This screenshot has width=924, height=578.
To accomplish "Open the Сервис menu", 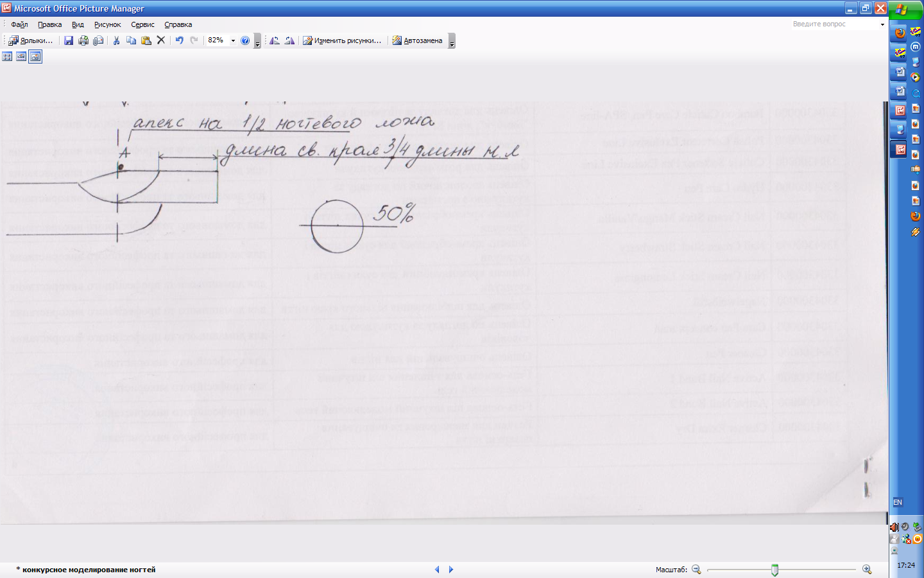I will [142, 24].
